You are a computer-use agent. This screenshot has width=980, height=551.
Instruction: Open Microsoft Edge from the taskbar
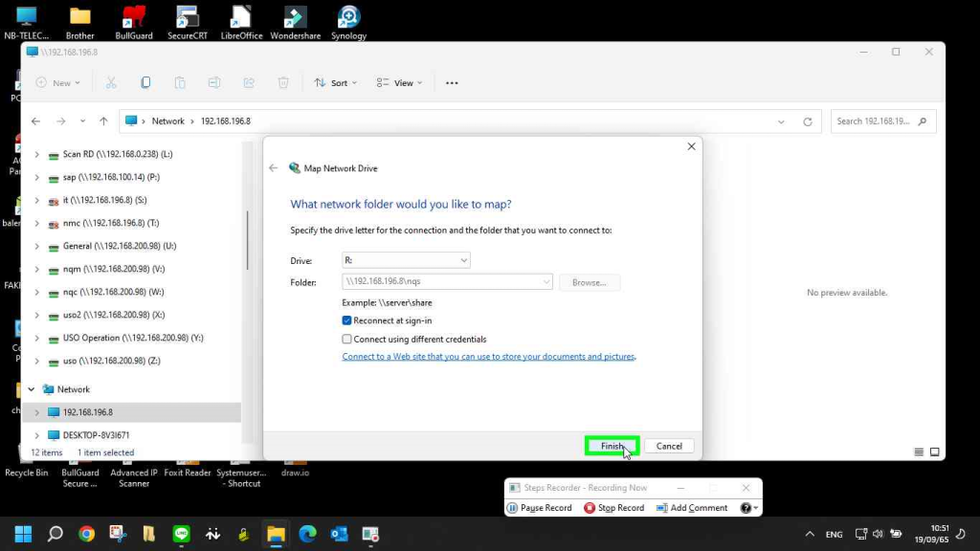[x=307, y=534]
